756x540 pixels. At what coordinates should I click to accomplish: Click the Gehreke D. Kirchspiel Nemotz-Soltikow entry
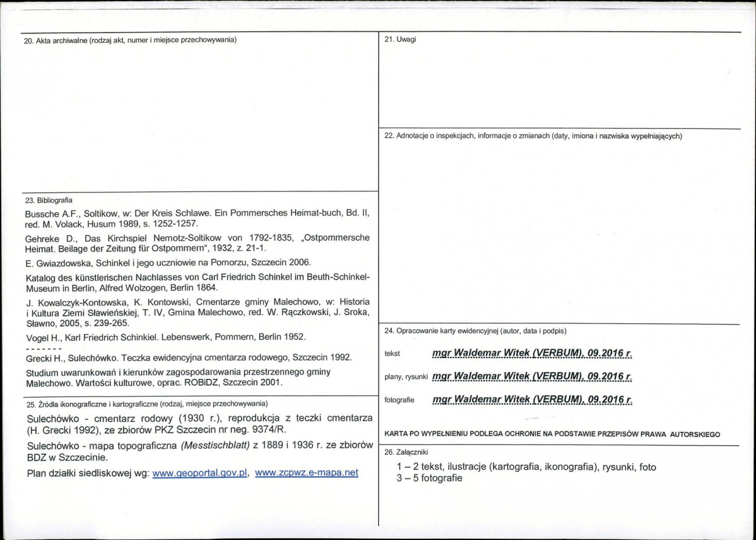click(x=198, y=243)
